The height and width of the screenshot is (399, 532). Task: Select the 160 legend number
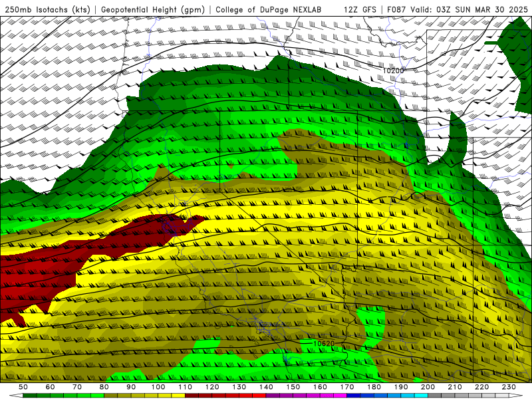(x=320, y=387)
